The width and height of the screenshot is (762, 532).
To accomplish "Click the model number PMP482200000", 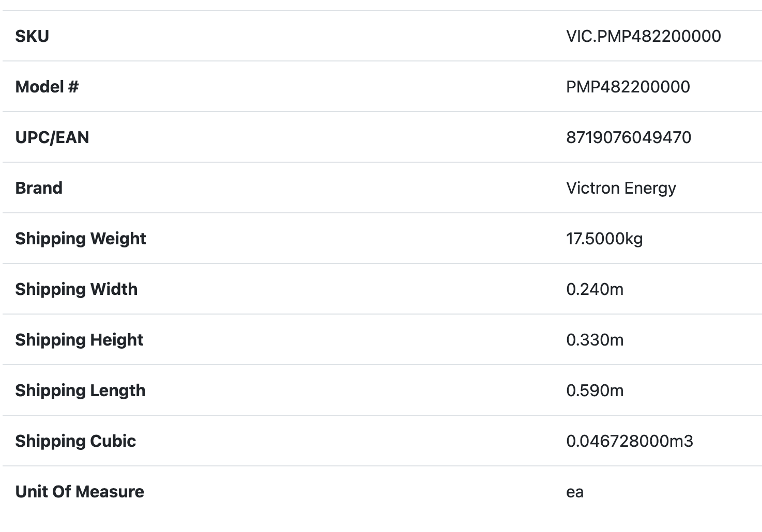I will click(628, 87).
